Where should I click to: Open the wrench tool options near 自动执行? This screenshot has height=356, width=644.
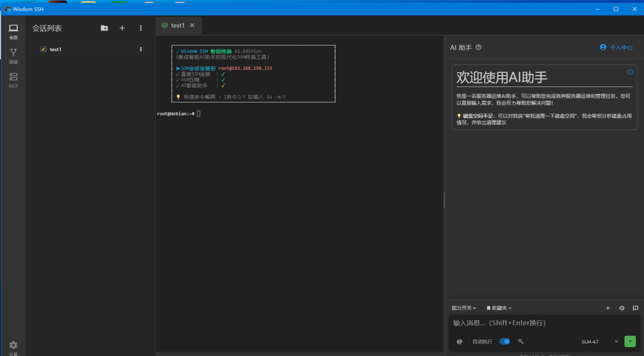521,341
